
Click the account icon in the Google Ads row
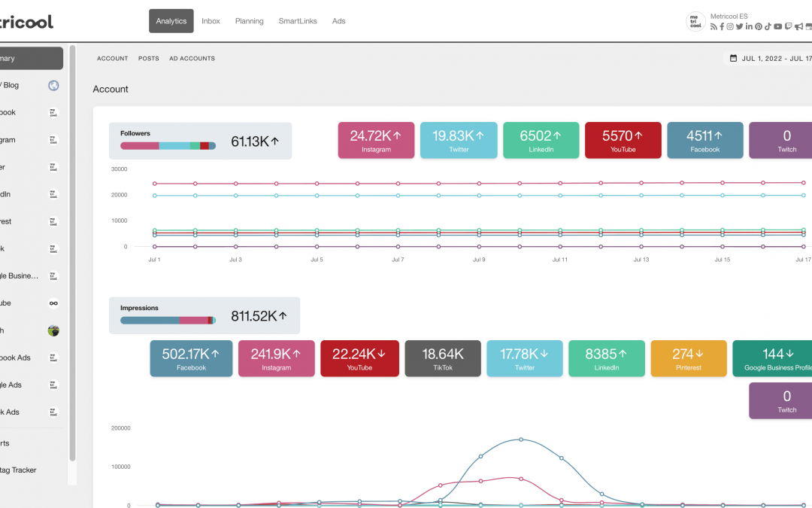click(53, 385)
